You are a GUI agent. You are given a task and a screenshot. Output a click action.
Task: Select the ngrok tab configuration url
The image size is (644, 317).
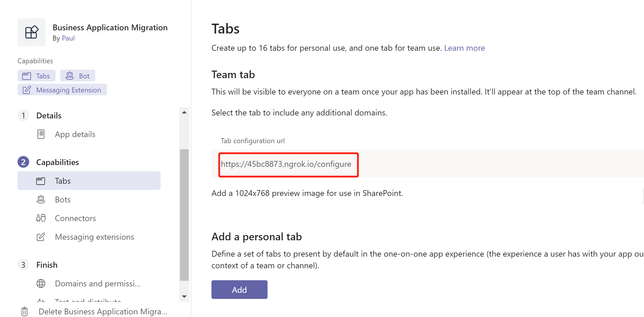point(286,164)
